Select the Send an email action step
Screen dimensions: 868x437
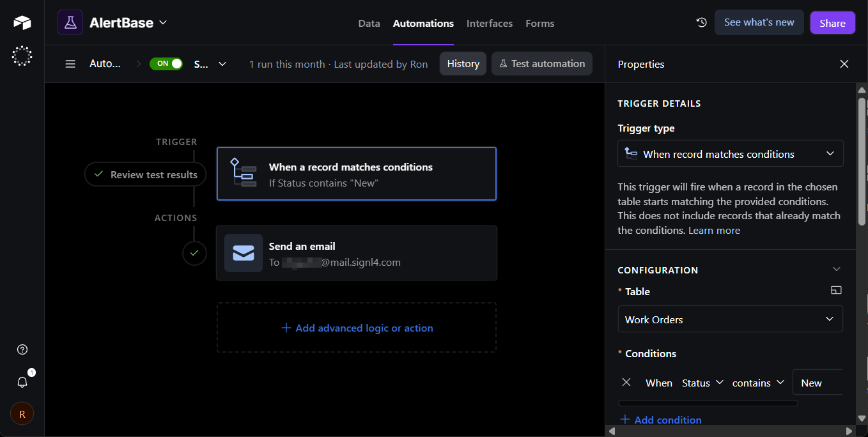click(x=357, y=253)
